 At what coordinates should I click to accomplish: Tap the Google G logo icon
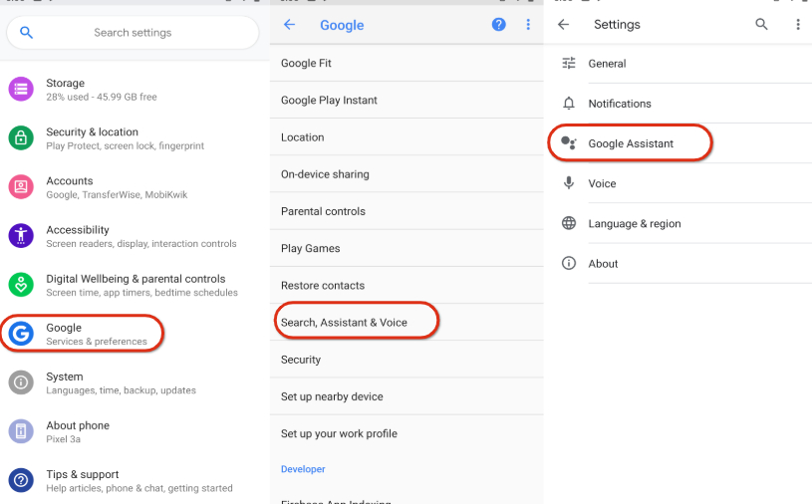coord(21,334)
